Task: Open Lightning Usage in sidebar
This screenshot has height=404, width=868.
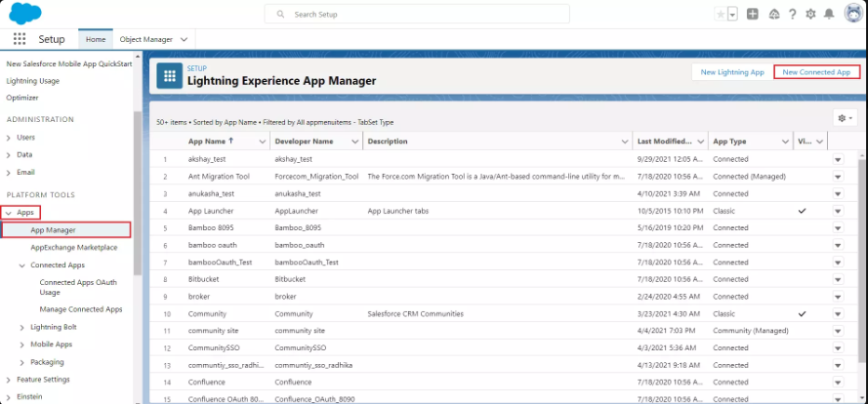Action: 33,81
